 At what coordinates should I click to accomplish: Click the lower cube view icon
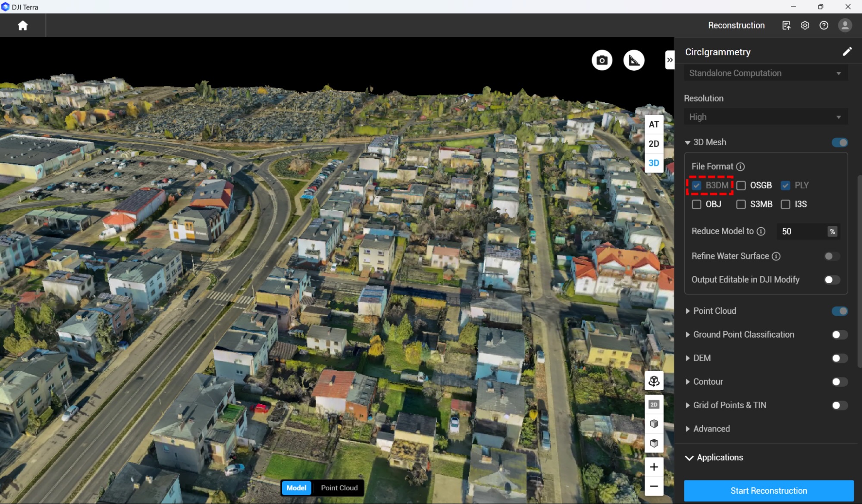pyautogui.click(x=654, y=443)
